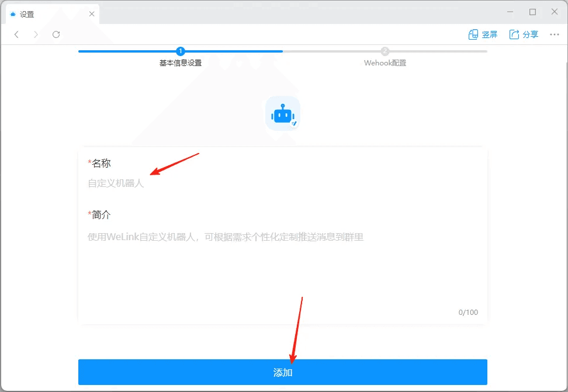Click the step 1 numbered circle

pos(181,51)
